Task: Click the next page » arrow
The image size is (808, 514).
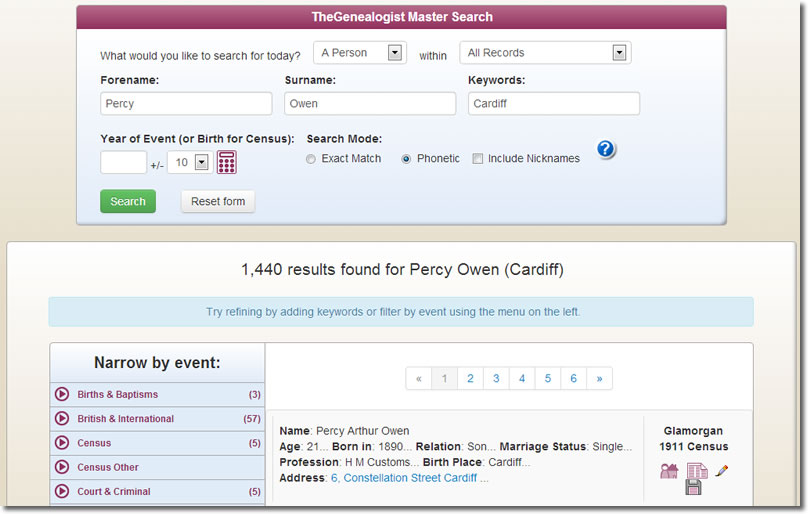Action: (x=599, y=378)
